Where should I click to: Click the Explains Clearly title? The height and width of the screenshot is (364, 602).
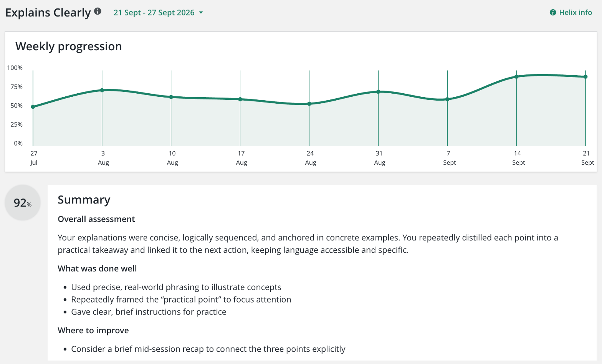(48, 13)
